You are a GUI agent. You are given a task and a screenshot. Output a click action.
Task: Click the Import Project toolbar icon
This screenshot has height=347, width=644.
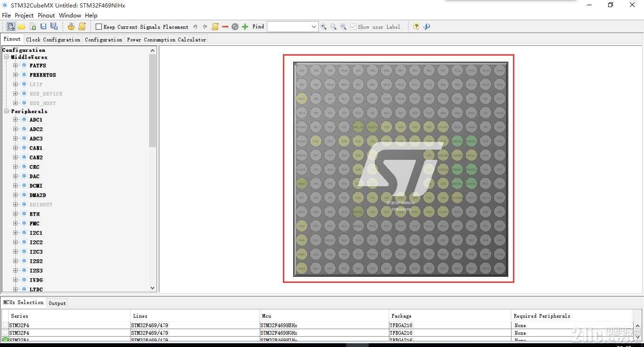pos(33,26)
